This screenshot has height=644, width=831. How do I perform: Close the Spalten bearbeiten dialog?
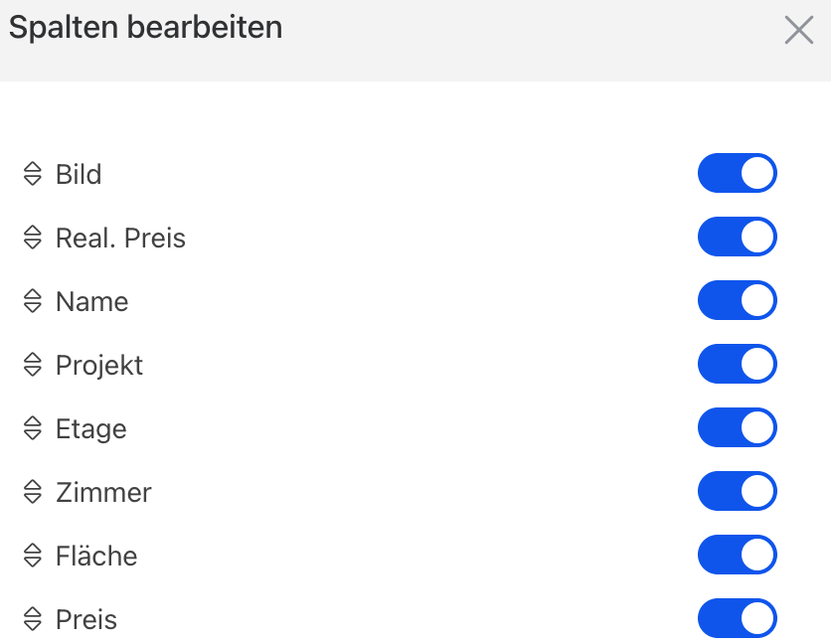point(798,30)
